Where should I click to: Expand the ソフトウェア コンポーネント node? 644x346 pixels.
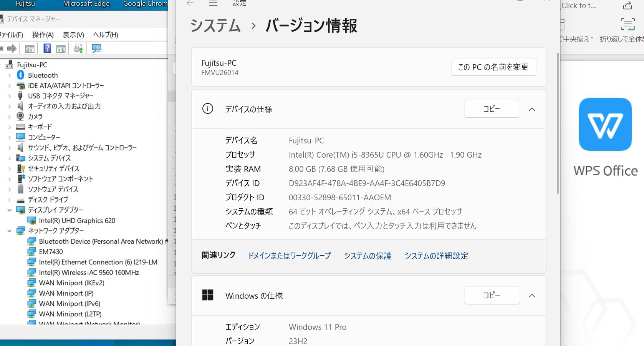[x=10, y=179]
